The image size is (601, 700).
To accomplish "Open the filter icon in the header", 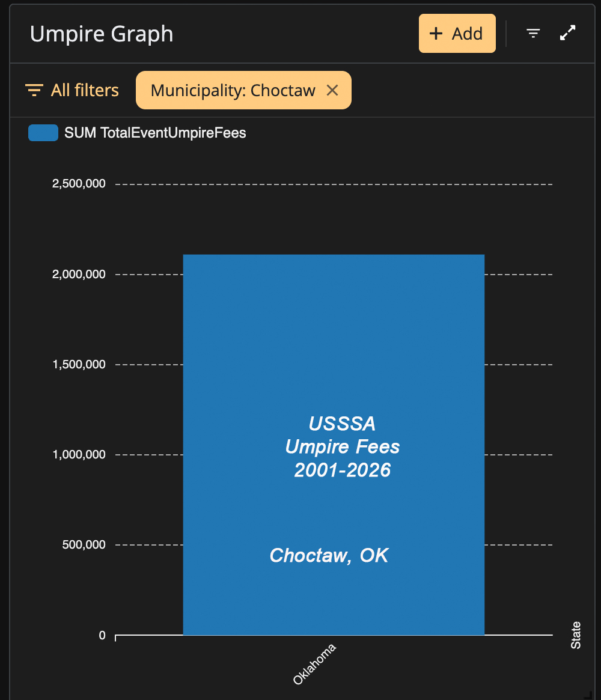I will pyautogui.click(x=533, y=33).
